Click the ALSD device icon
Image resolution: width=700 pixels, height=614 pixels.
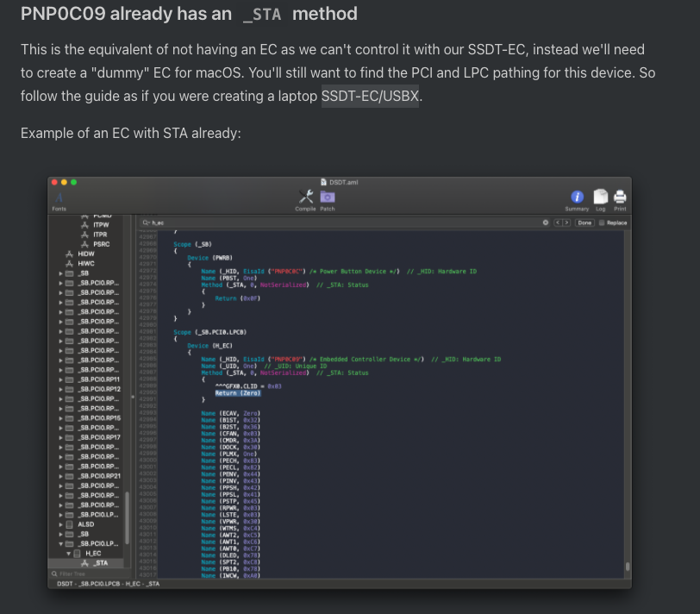pos(69,524)
